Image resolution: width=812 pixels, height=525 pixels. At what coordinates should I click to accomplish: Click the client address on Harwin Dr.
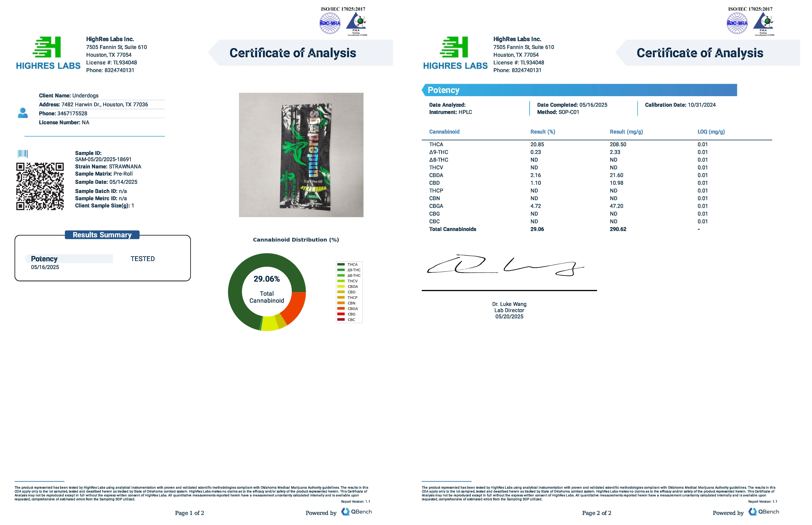[x=93, y=105]
